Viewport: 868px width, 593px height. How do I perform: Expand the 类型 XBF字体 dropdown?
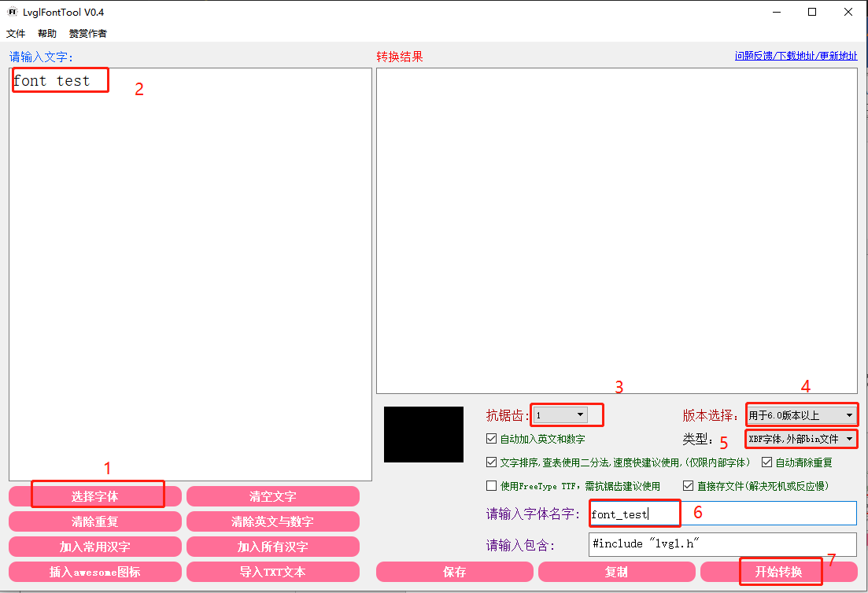(x=800, y=439)
